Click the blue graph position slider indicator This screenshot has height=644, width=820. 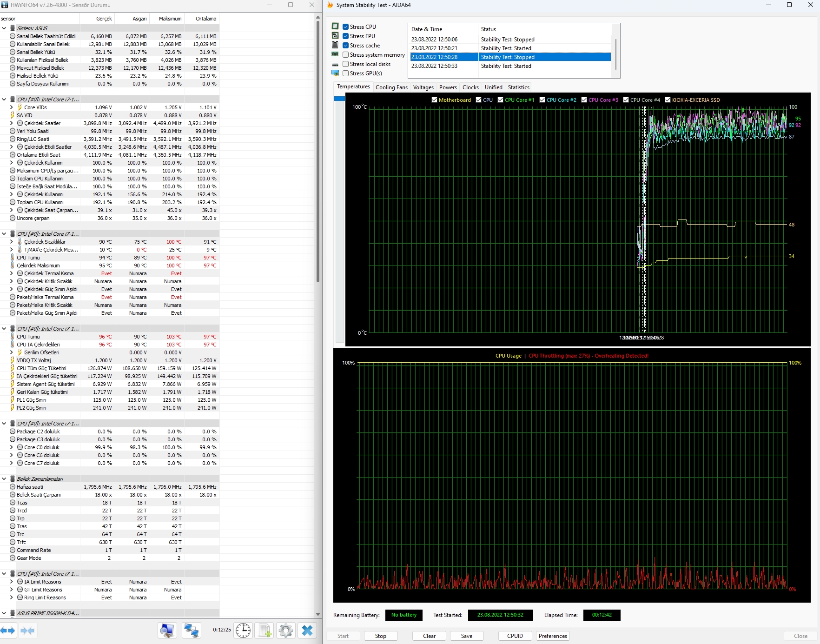[x=339, y=99]
